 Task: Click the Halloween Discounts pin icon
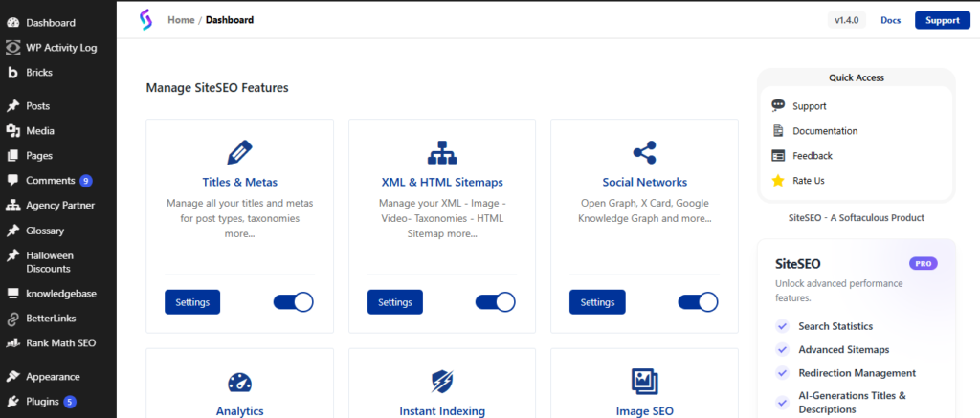[x=12, y=255]
